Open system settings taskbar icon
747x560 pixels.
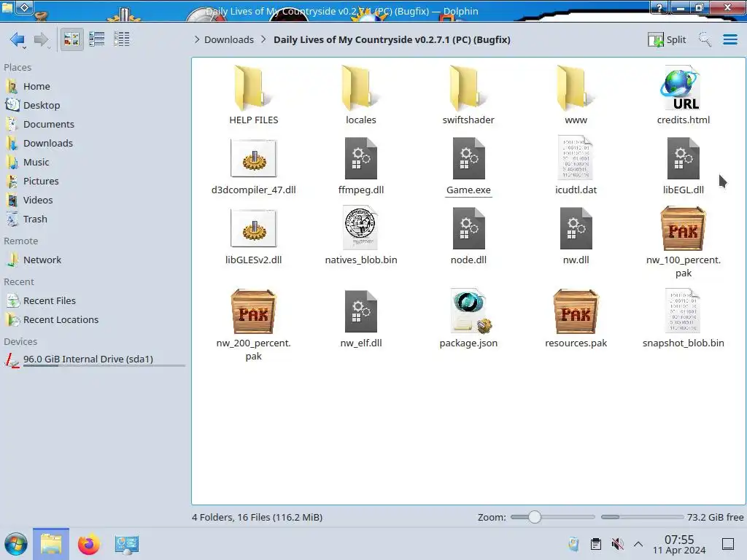point(126,544)
